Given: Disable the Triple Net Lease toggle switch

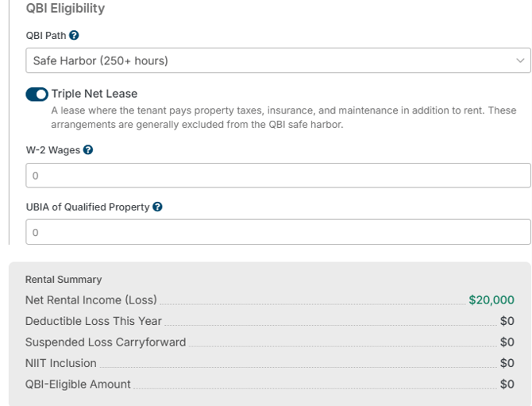Looking at the screenshot, I should click(x=37, y=94).
